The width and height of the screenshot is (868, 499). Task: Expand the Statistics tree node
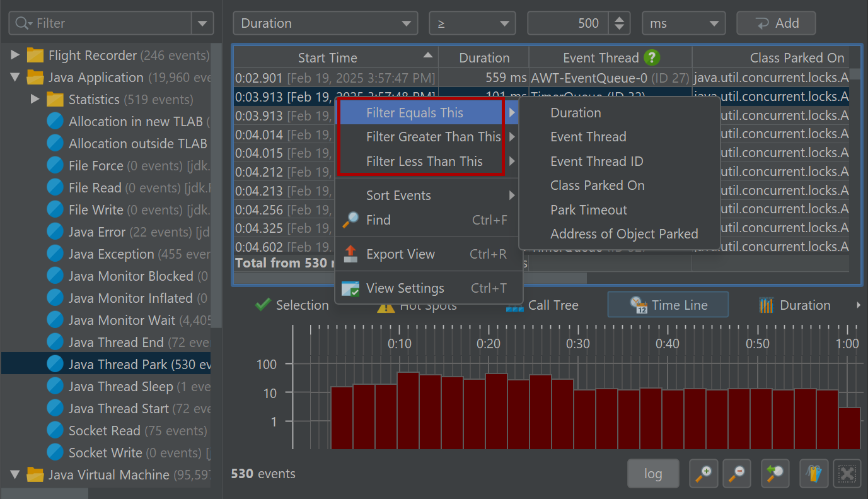click(x=35, y=100)
